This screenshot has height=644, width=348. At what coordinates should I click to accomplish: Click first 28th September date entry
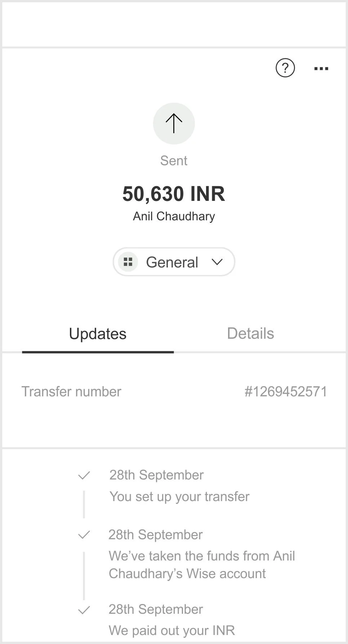(156, 475)
